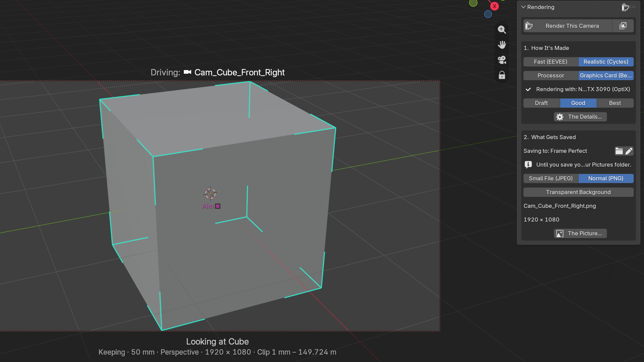
Task: Collapse the Rendering panel chevron
Action: (x=523, y=7)
